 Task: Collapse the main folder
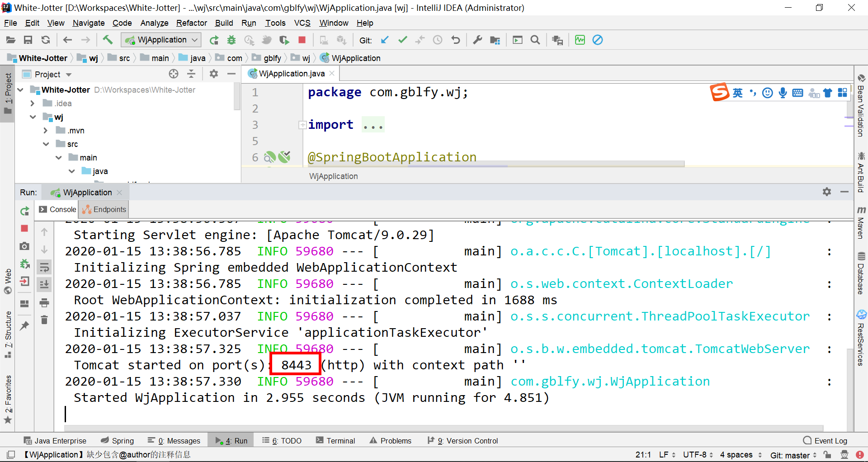pyautogui.click(x=58, y=158)
